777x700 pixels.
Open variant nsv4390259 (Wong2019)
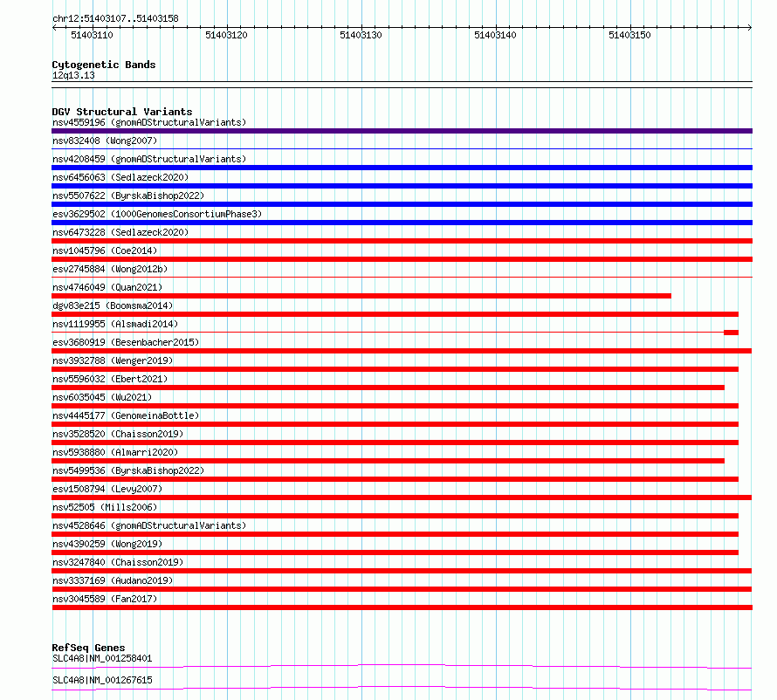(x=107, y=544)
